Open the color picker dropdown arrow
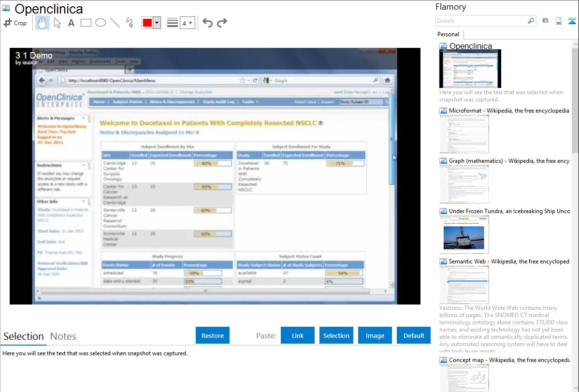The image size is (579, 392). pyautogui.click(x=157, y=23)
